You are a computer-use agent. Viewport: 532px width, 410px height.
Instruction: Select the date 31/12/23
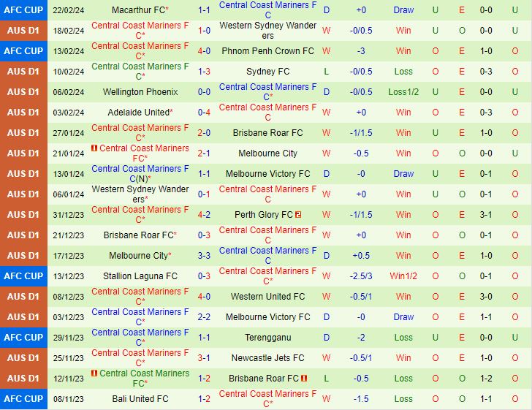pos(69,215)
